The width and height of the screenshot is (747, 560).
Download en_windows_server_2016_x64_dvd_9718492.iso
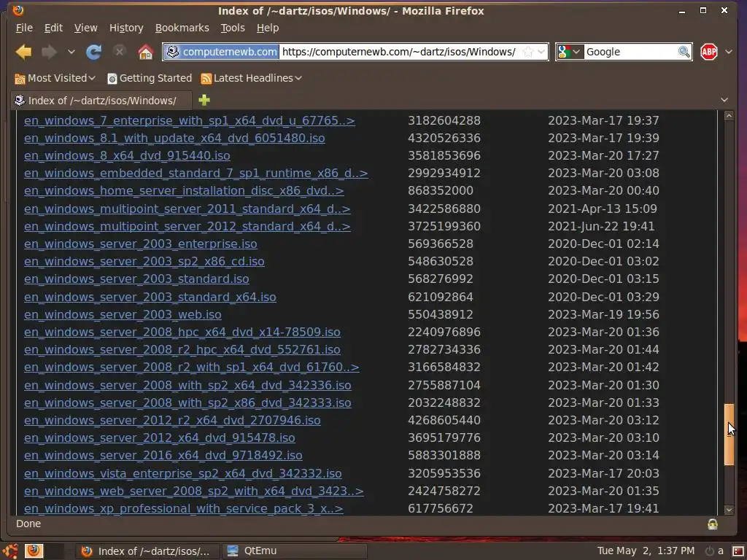click(x=163, y=455)
